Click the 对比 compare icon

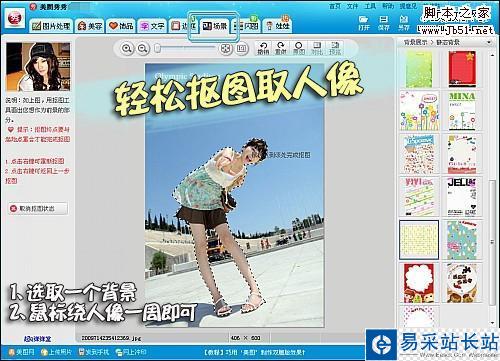tap(317, 49)
